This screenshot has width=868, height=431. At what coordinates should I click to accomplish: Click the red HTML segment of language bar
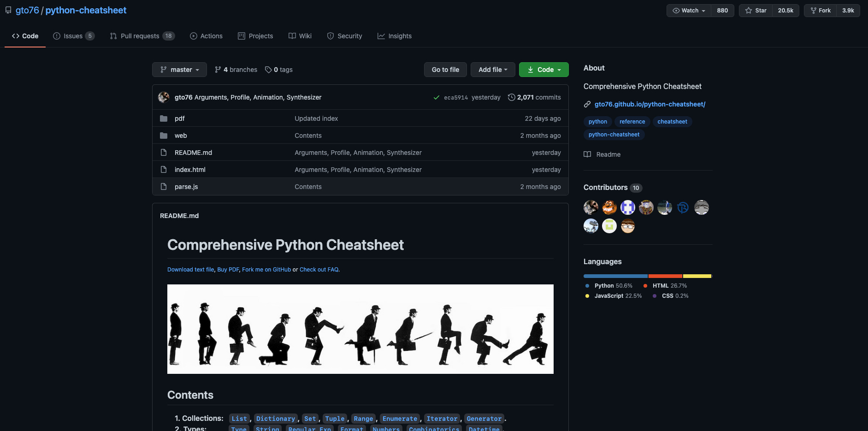[x=666, y=276]
